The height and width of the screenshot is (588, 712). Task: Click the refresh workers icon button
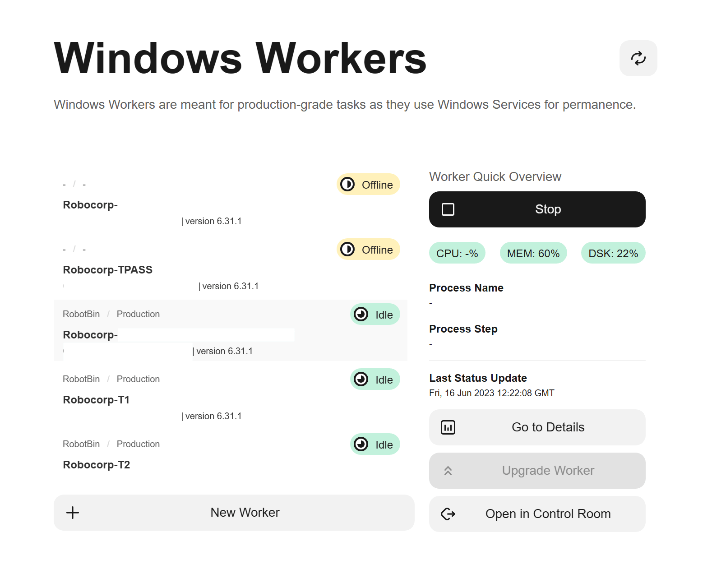point(638,58)
